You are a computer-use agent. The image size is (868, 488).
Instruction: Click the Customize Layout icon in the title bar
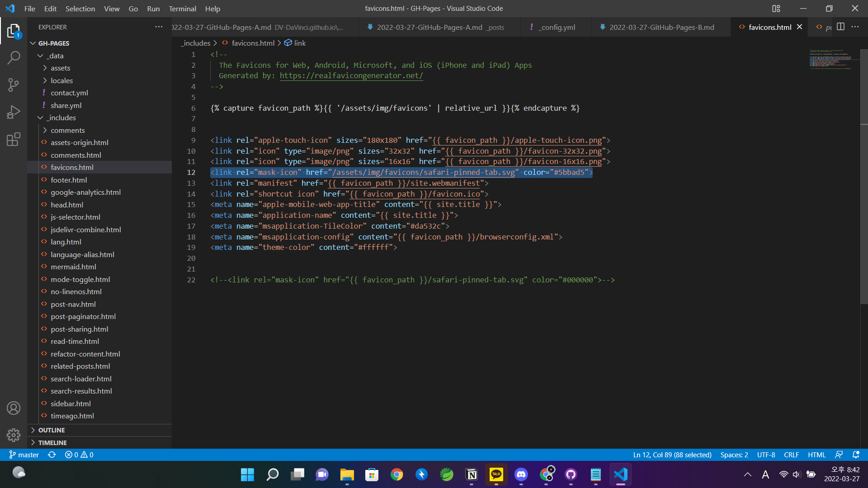click(x=776, y=9)
